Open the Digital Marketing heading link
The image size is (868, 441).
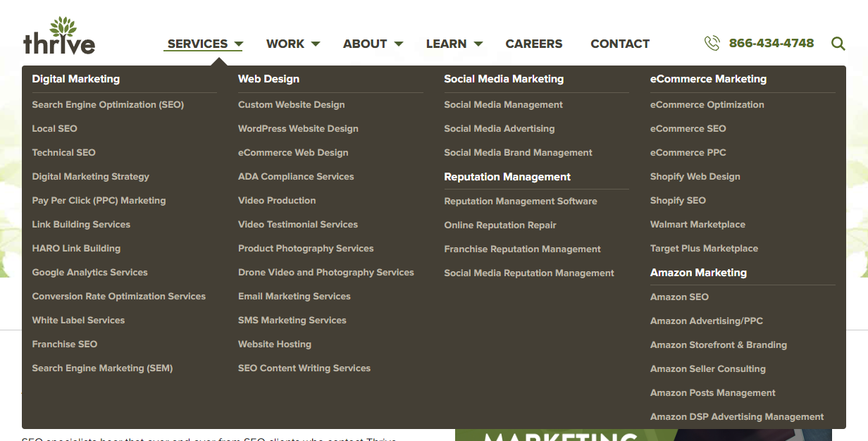[76, 79]
